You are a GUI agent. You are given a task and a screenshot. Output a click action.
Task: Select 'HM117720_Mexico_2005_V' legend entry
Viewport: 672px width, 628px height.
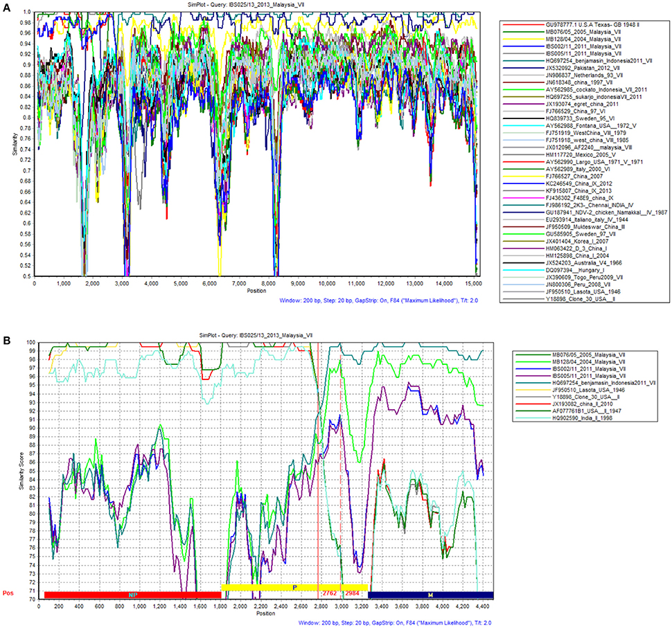point(581,154)
